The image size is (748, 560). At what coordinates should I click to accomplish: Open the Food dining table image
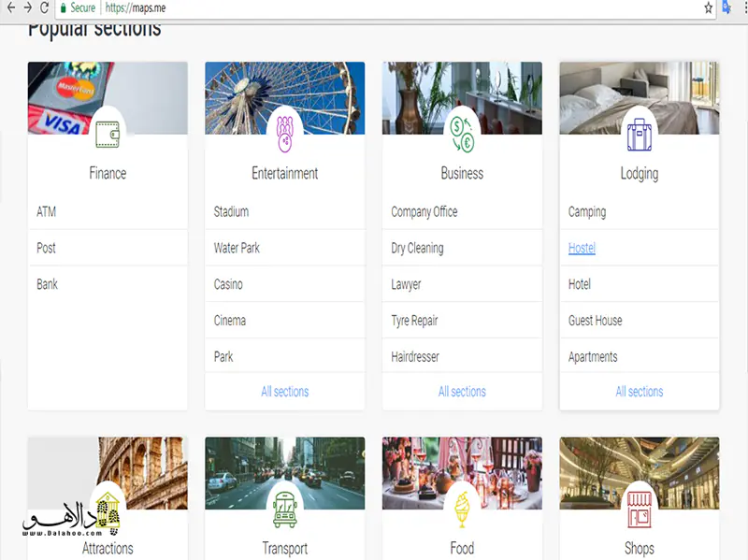pos(462,473)
